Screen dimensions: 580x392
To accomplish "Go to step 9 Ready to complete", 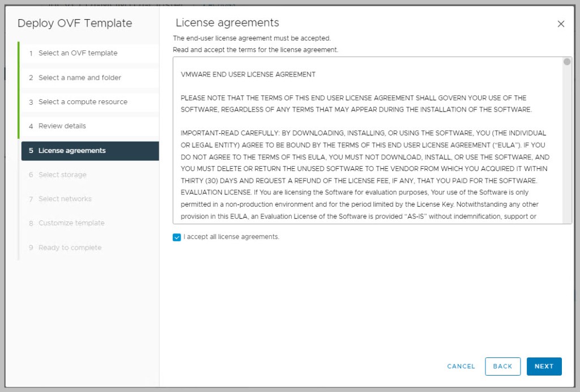I will tap(70, 248).
